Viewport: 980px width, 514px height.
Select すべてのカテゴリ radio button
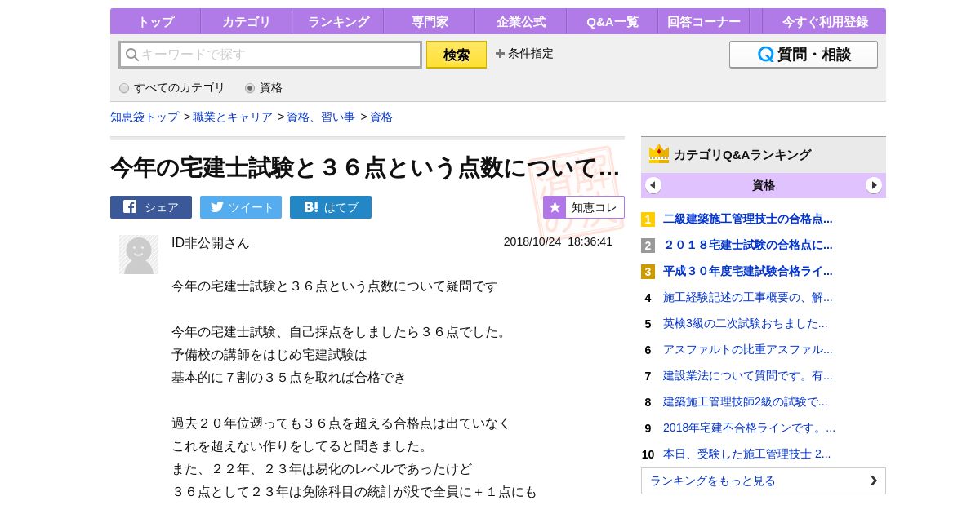point(124,88)
